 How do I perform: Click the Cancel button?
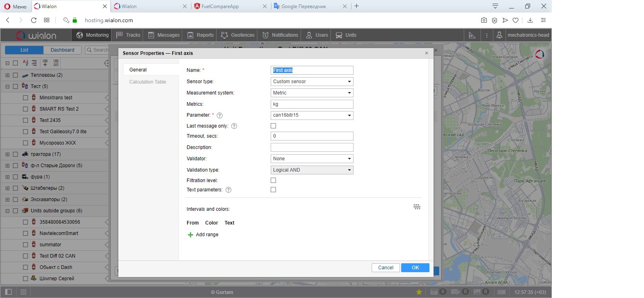tap(385, 268)
